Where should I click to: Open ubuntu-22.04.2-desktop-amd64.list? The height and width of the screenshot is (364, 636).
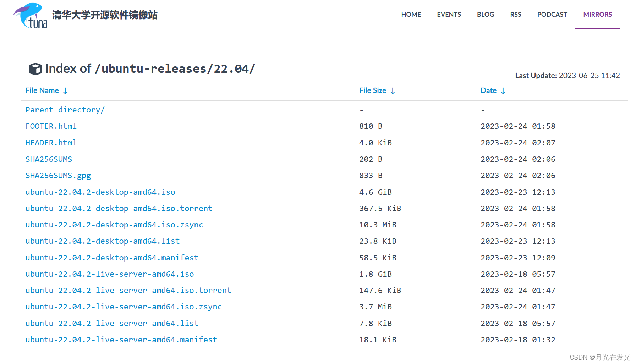point(103,241)
